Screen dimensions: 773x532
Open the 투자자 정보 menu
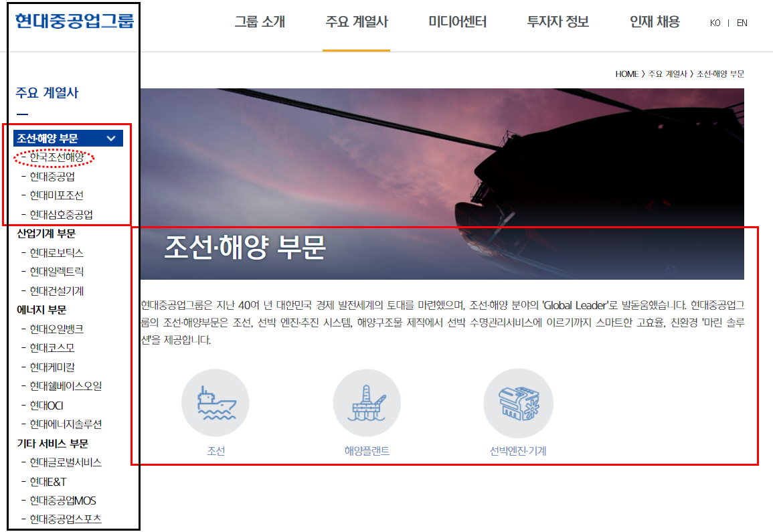557,21
